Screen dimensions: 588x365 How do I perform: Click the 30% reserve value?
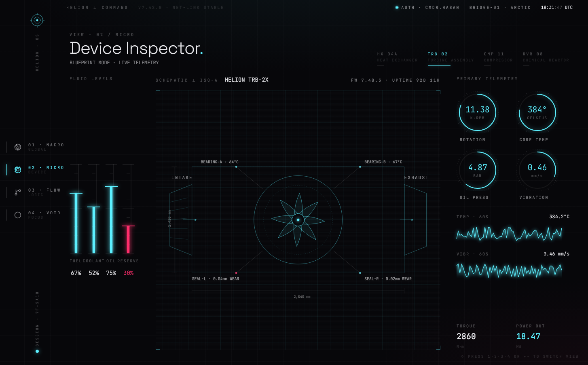pyautogui.click(x=128, y=273)
